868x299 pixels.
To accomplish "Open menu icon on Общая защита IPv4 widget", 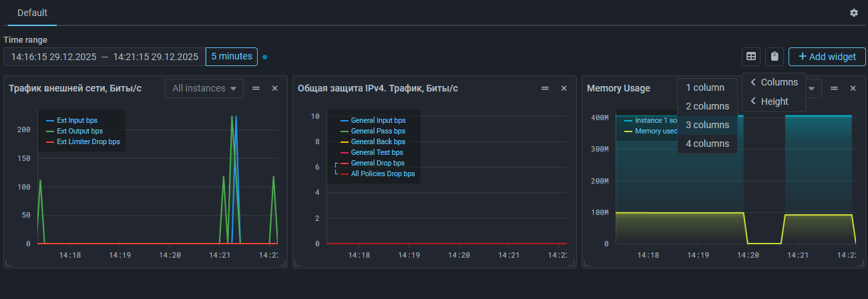I will (x=545, y=88).
